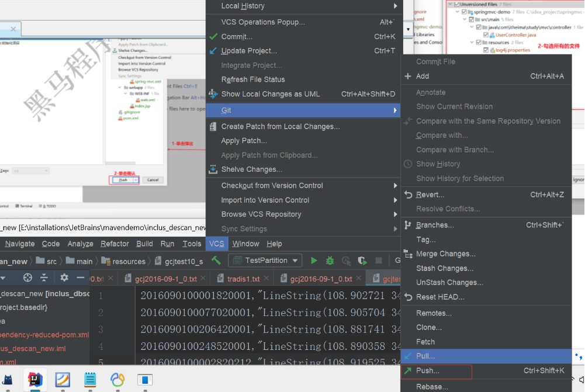Screen dimensions: 585x392
Task: Toggle the controller package checkbox
Action: pos(479,27)
